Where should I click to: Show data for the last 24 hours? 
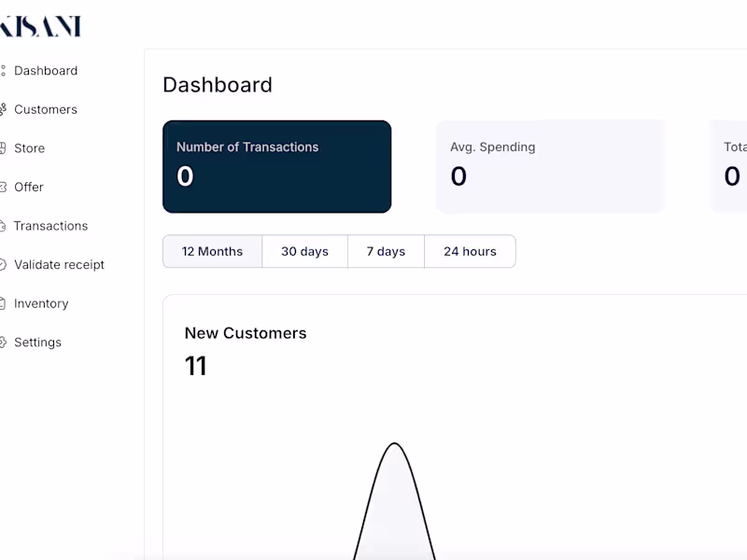[470, 251]
